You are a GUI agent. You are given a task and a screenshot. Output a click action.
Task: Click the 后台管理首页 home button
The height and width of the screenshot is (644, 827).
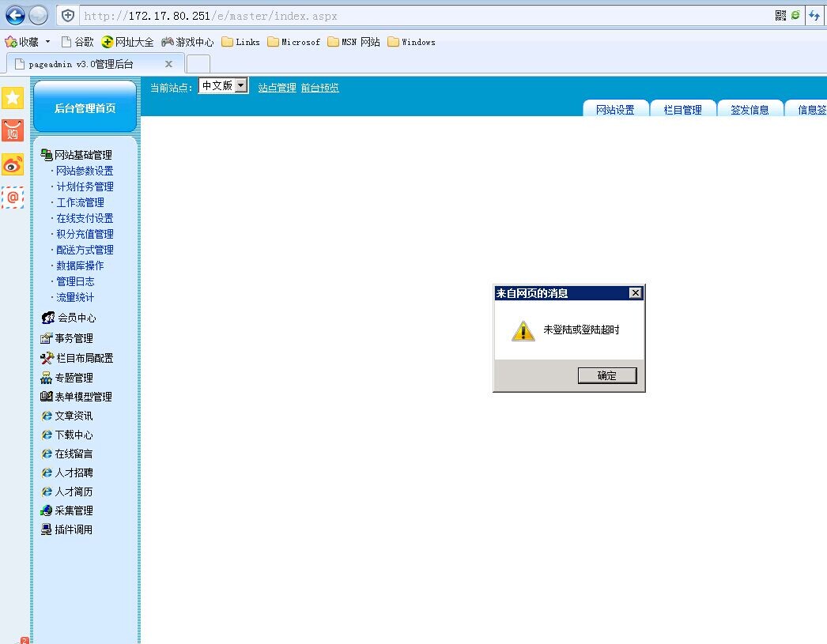pos(85,108)
